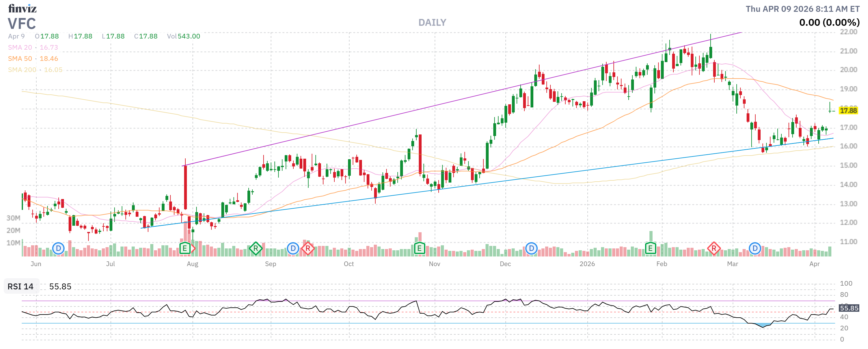Click the blue D marker in March

[x=755, y=249]
